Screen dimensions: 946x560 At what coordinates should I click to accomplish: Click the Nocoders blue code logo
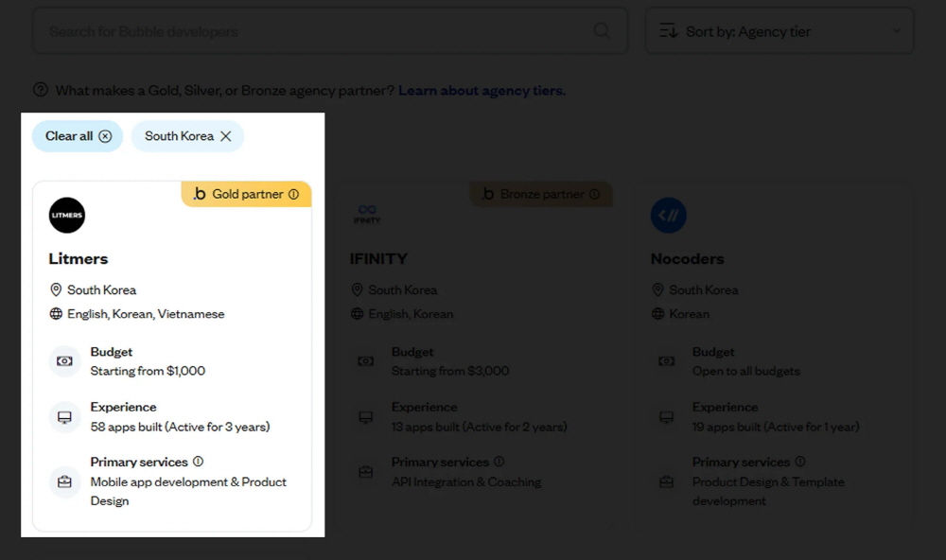(x=669, y=216)
